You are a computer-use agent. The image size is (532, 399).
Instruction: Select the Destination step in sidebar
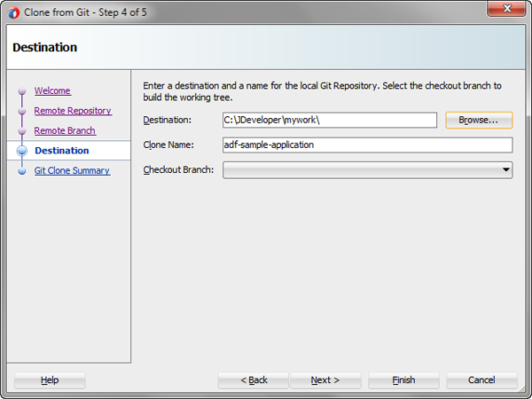pos(62,151)
